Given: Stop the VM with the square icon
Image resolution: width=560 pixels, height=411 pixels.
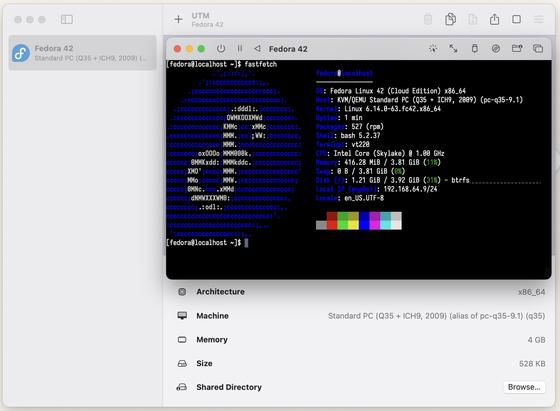Looking at the screenshot, I should 516,19.
